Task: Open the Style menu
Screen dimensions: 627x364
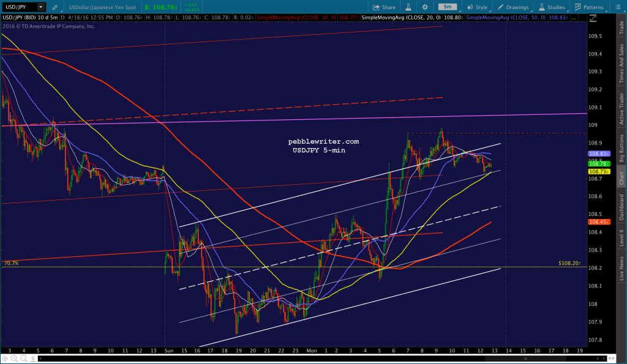Action: pos(478,7)
